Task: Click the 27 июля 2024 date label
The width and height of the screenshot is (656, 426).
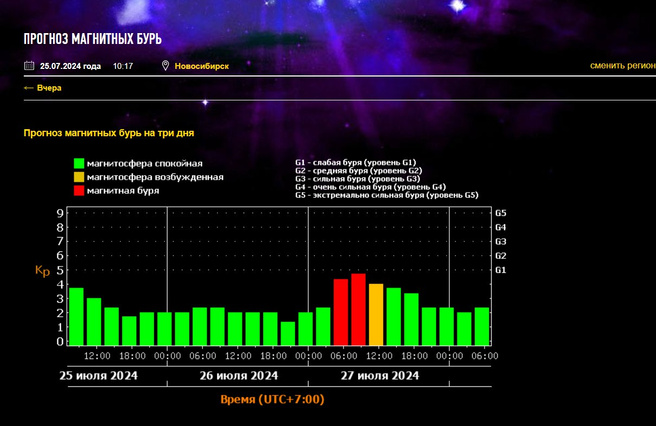Action: click(x=379, y=375)
